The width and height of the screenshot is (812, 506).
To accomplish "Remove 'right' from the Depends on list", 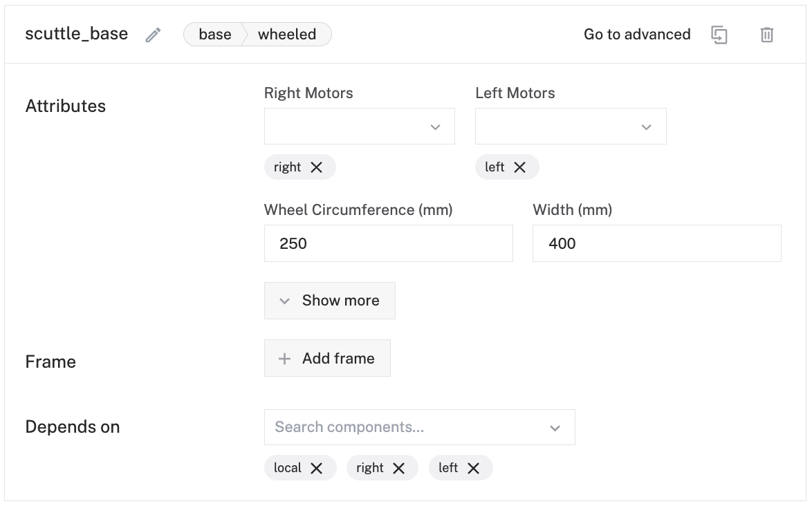I will pos(399,468).
